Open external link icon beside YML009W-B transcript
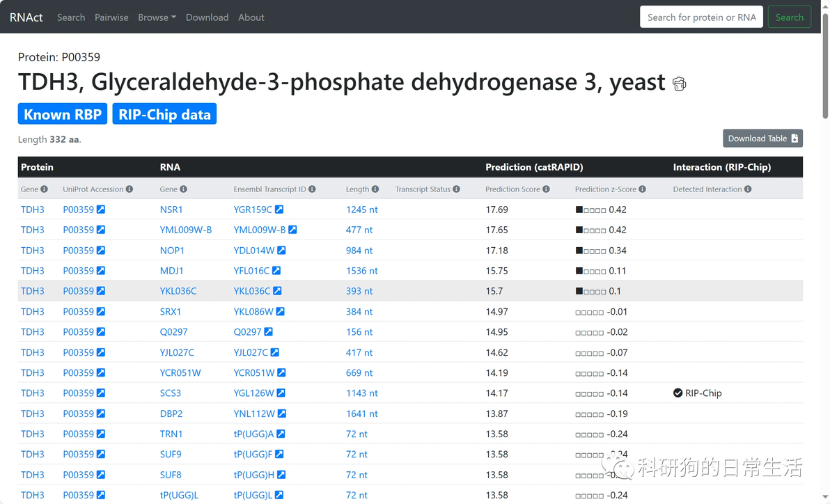This screenshot has width=830, height=504. (x=292, y=230)
